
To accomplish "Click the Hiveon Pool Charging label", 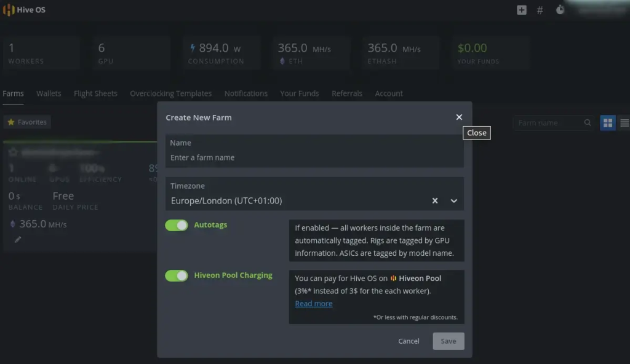I will coord(233,275).
